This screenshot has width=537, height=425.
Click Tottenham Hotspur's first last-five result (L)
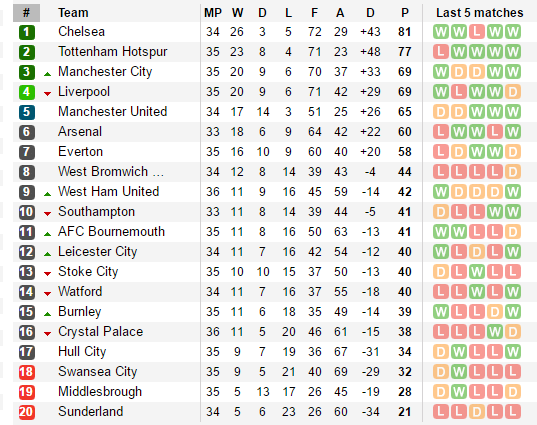click(441, 52)
